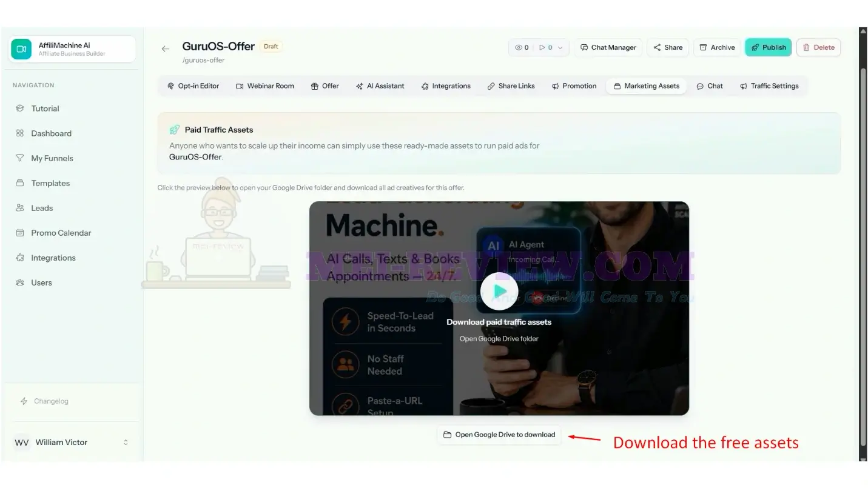Click the /guruos-offer path text
The image size is (868, 488).
click(203, 60)
